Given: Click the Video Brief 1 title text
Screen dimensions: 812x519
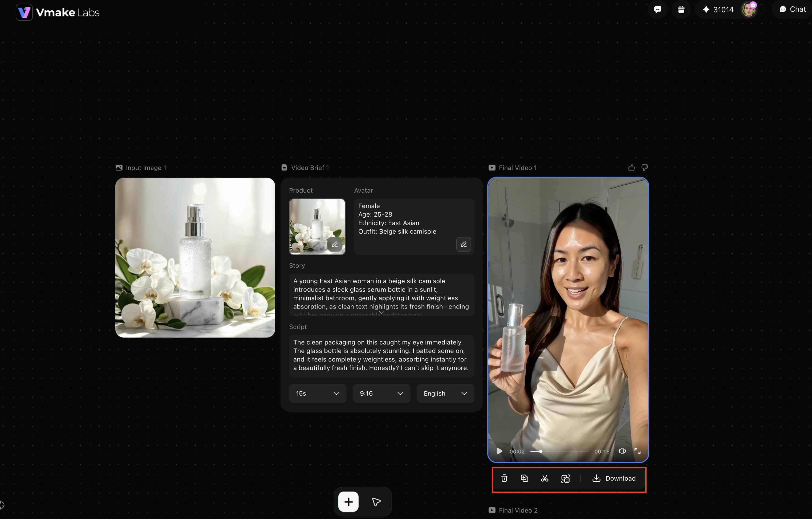Looking at the screenshot, I should (x=310, y=168).
